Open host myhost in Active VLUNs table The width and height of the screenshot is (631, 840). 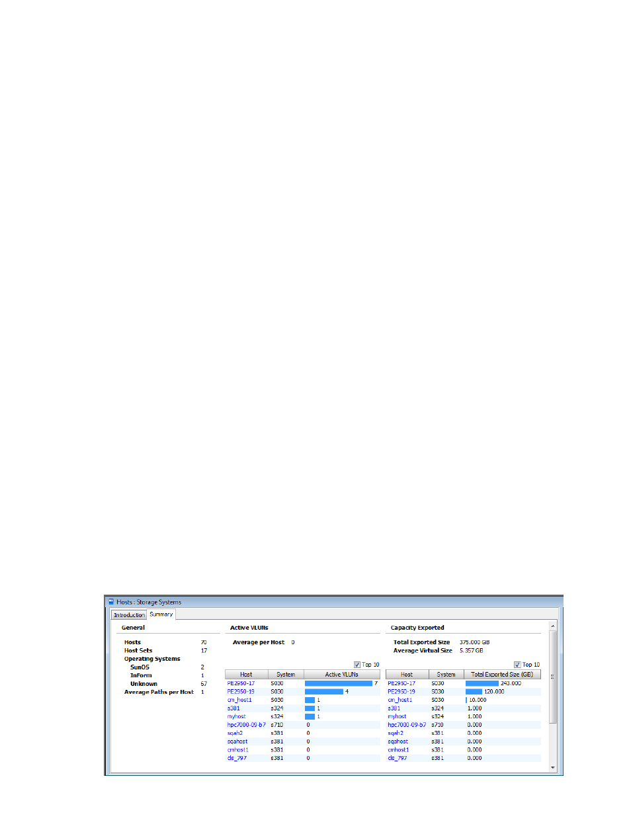click(237, 716)
